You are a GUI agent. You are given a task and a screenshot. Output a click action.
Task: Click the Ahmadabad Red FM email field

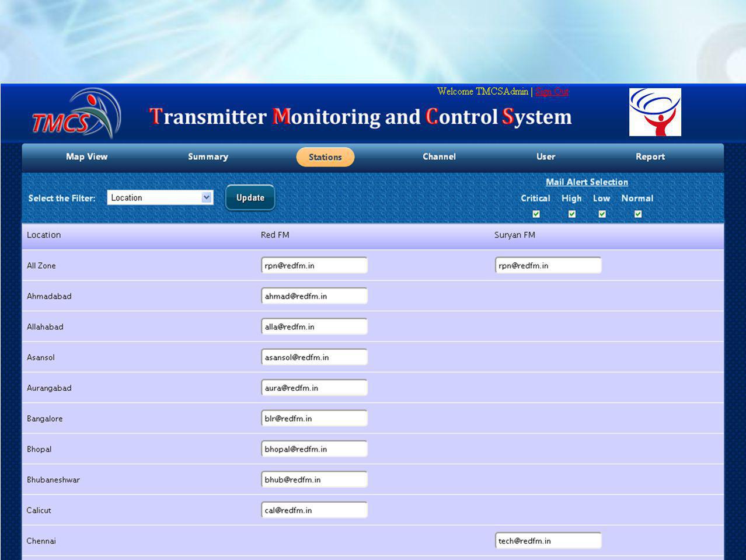[x=314, y=296]
